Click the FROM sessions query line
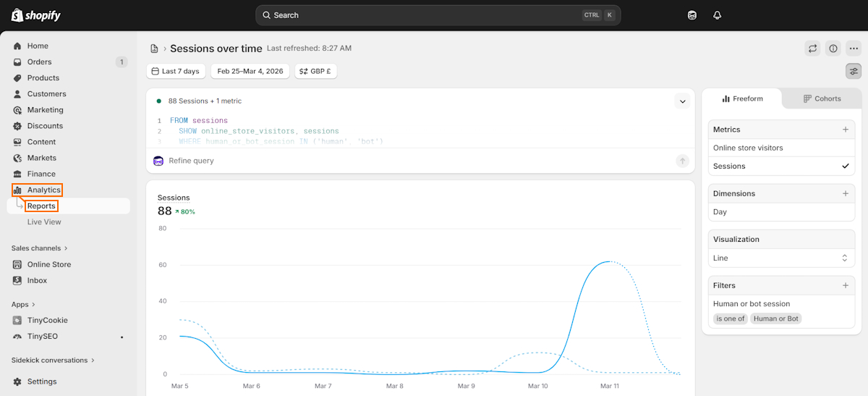This screenshot has height=396, width=868. tap(199, 121)
